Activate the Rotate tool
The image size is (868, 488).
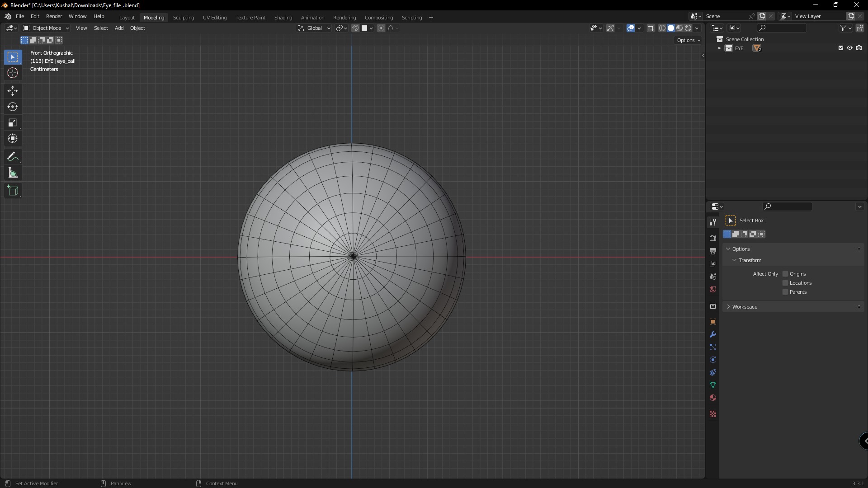13,107
